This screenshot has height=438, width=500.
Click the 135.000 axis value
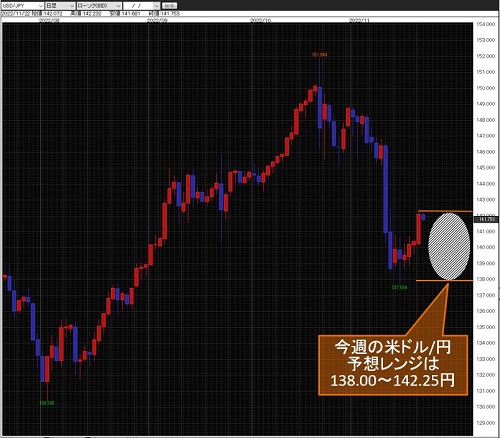(486, 327)
